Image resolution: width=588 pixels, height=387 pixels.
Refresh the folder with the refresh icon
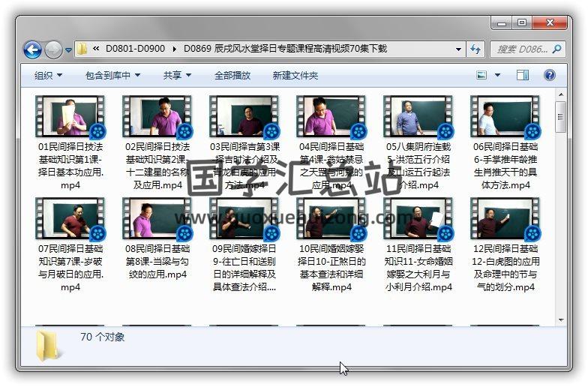[475, 49]
